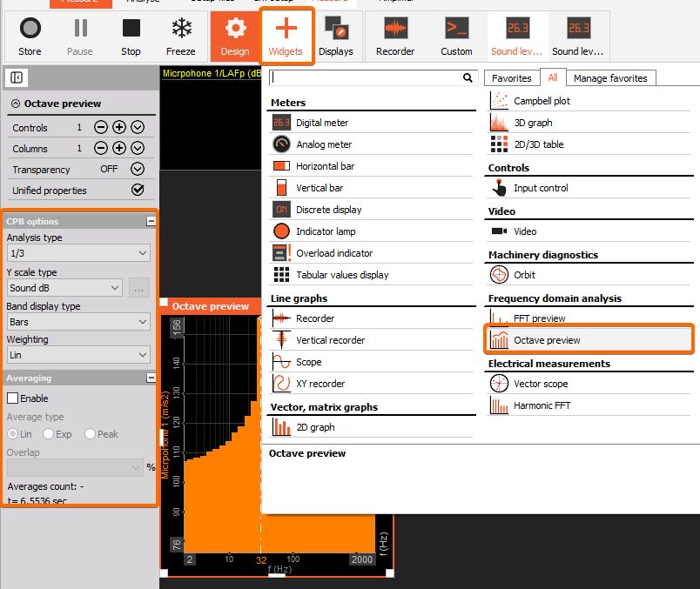Freeze the display

pyautogui.click(x=181, y=37)
